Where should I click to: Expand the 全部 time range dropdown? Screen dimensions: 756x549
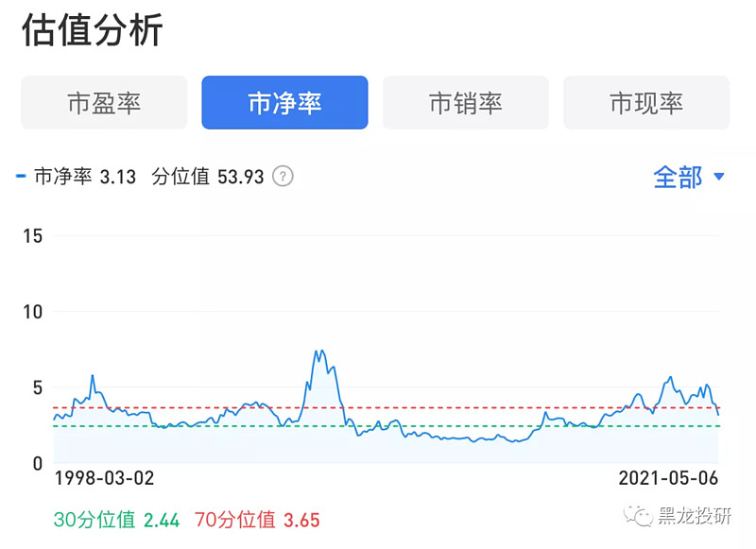coord(689,177)
